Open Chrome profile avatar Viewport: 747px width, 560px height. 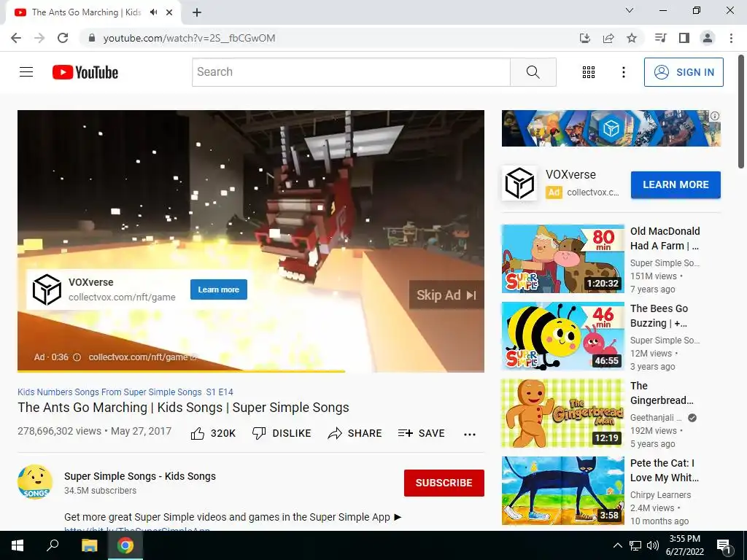(708, 38)
